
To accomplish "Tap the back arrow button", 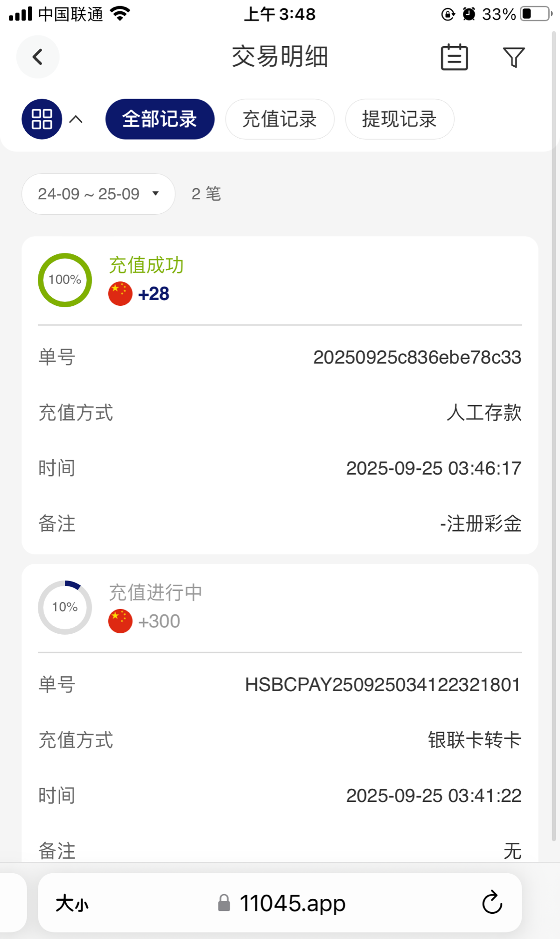I will (x=38, y=57).
